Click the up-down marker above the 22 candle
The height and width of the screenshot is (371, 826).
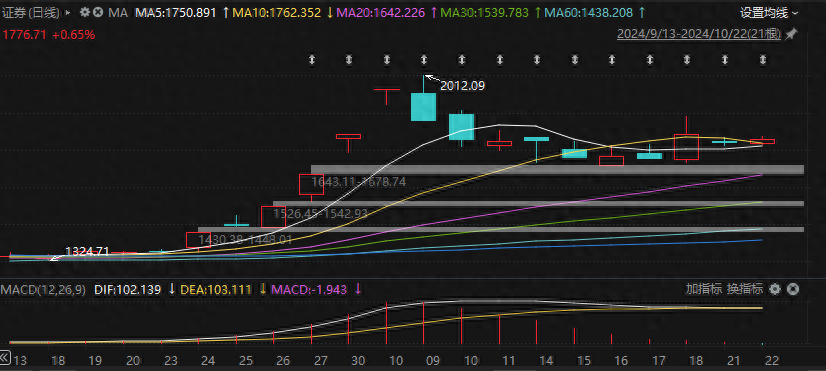pos(762,60)
